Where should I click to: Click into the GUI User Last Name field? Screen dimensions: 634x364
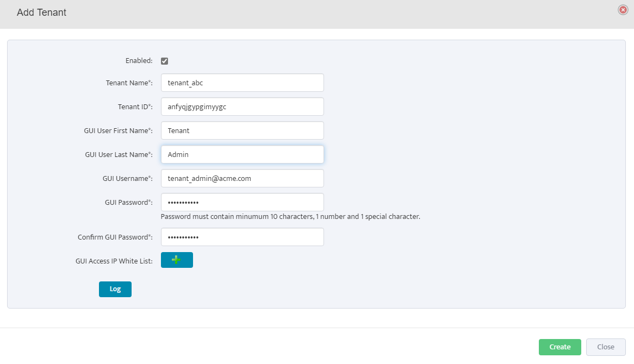242,154
